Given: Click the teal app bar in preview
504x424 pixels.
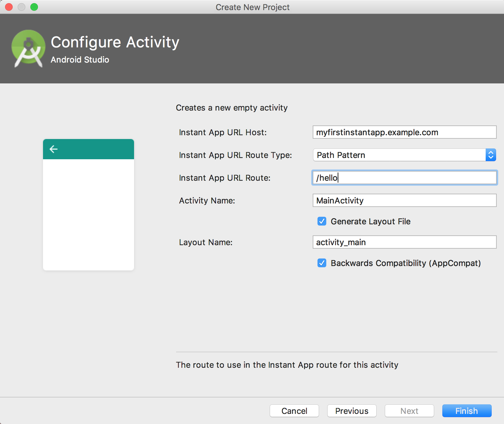Looking at the screenshot, I should tap(95, 149).
